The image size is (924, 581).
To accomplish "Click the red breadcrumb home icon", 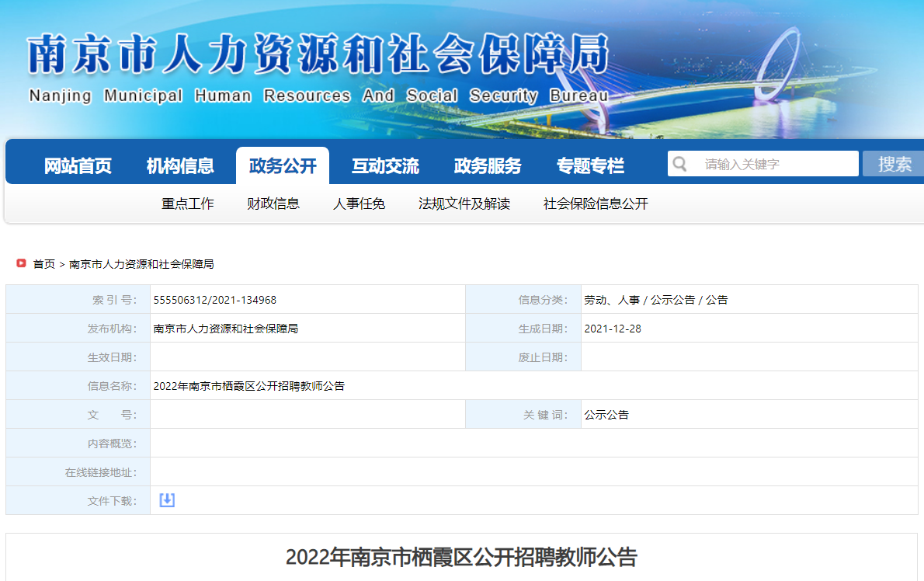I will 22,263.
